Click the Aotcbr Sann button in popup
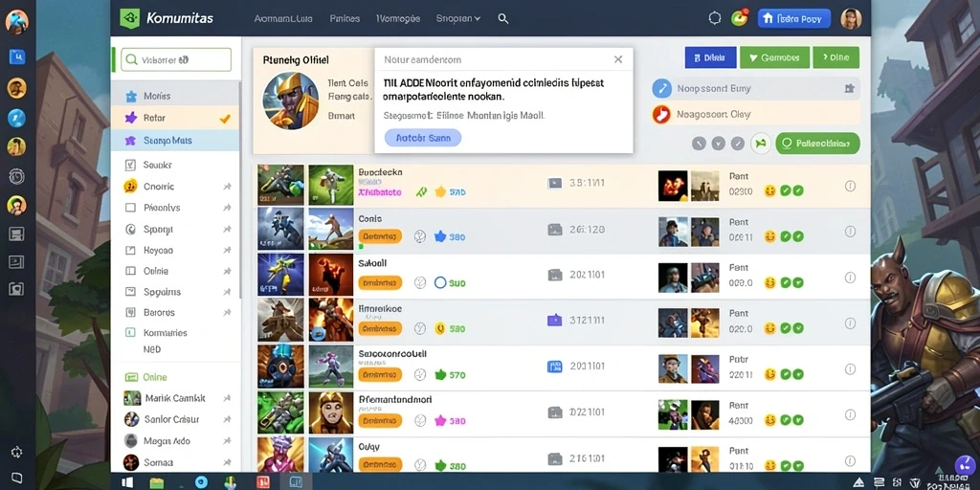The height and width of the screenshot is (490, 980). coord(422,138)
